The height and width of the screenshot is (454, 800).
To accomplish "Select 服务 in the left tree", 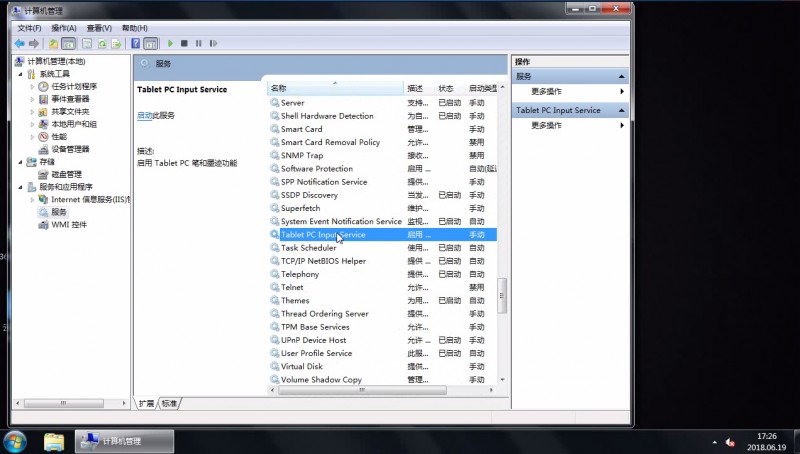I will (x=59, y=212).
